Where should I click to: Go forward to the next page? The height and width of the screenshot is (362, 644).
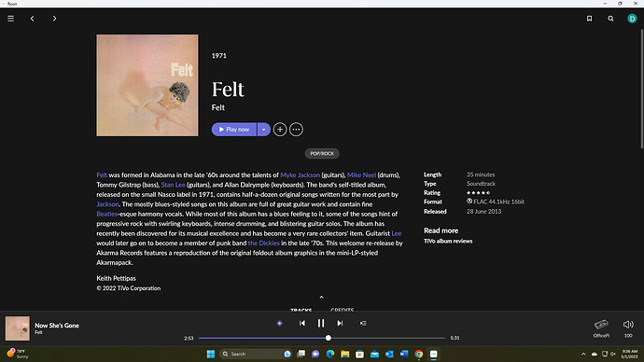coord(54,19)
